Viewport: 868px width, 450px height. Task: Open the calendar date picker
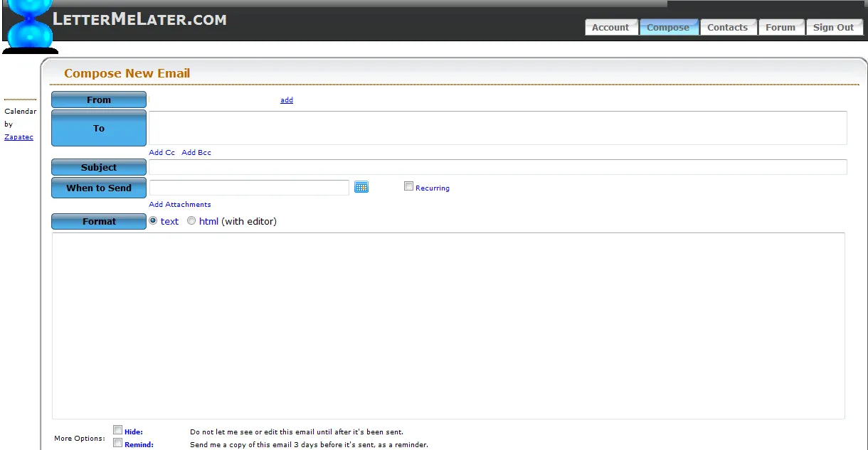[361, 186]
